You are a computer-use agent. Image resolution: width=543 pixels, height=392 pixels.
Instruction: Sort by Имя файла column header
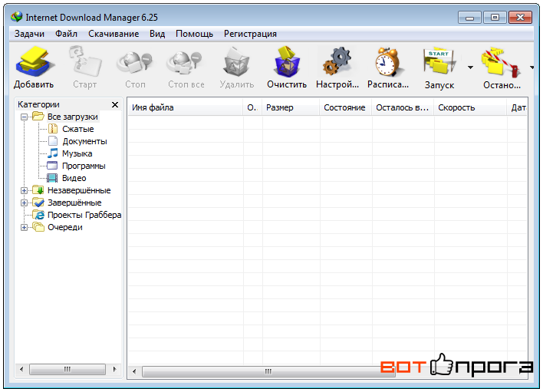[186, 107]
